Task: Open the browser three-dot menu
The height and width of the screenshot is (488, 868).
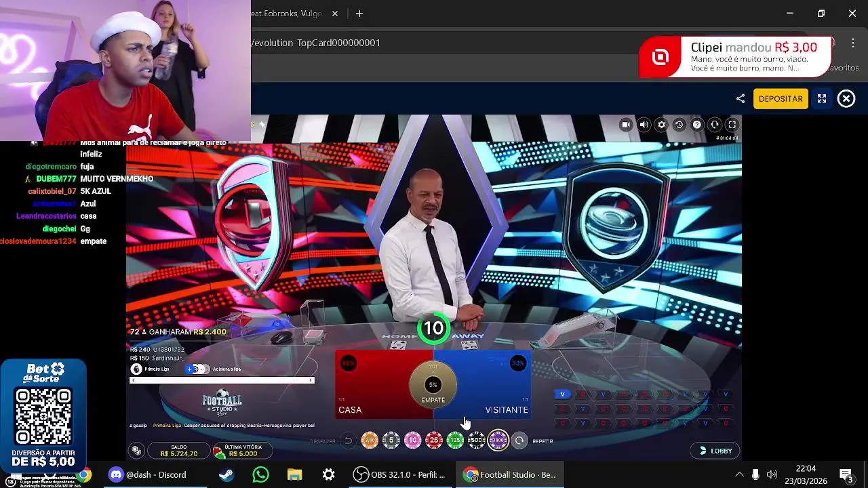Action: pos(853,43)
